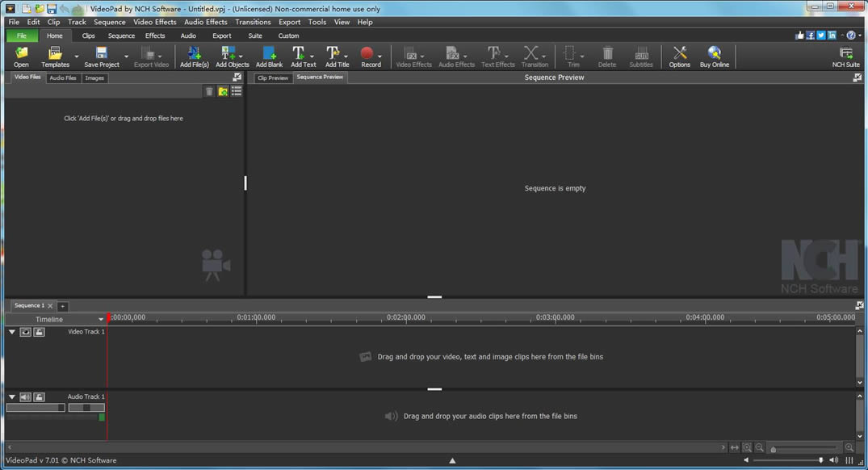Adjust the Audio Track 1 pan slider
868x470 pixels.
(x=86, y=408)
